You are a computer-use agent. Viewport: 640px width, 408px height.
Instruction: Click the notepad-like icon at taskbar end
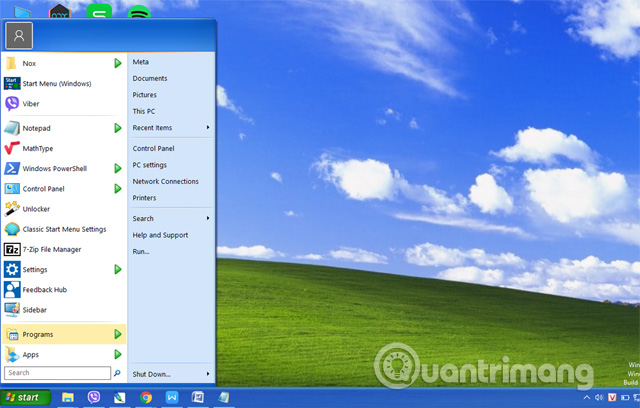point(224,397)
